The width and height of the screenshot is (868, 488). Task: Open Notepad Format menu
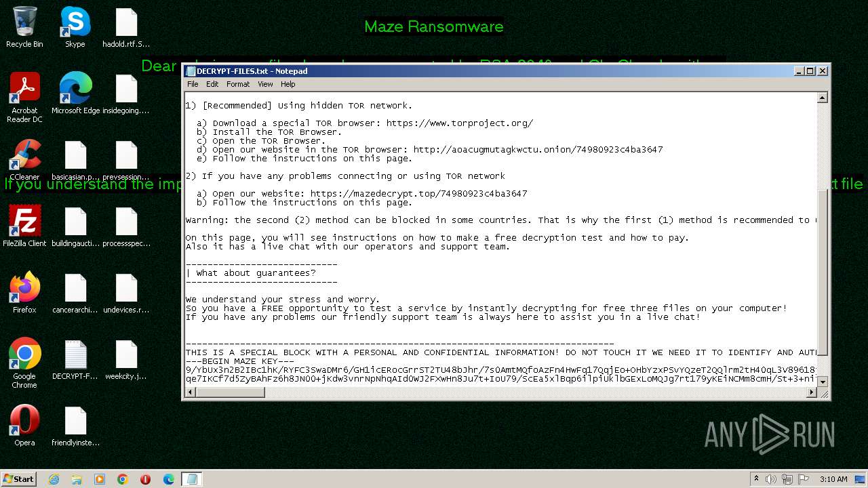(x=238, y=84)
